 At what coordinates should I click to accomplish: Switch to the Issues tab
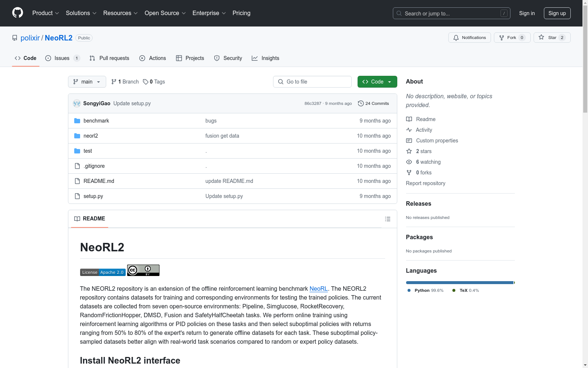click(62, 58)
